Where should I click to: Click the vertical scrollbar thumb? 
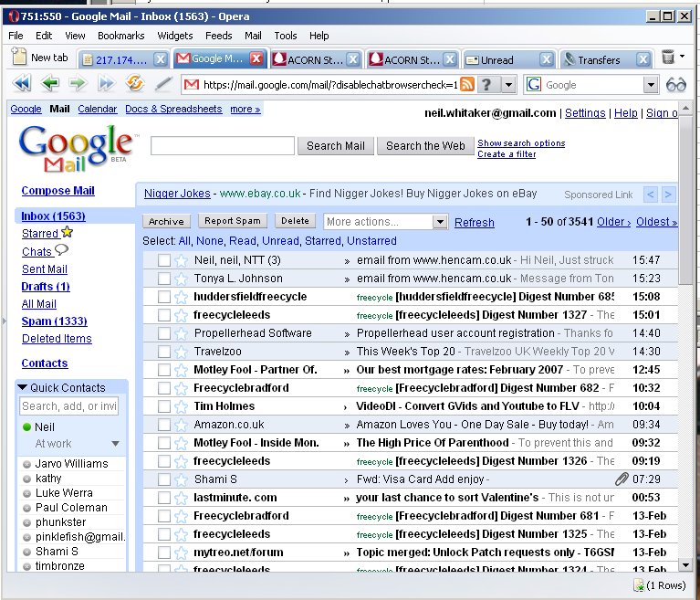pyautogui.click(x=685, y=199)
